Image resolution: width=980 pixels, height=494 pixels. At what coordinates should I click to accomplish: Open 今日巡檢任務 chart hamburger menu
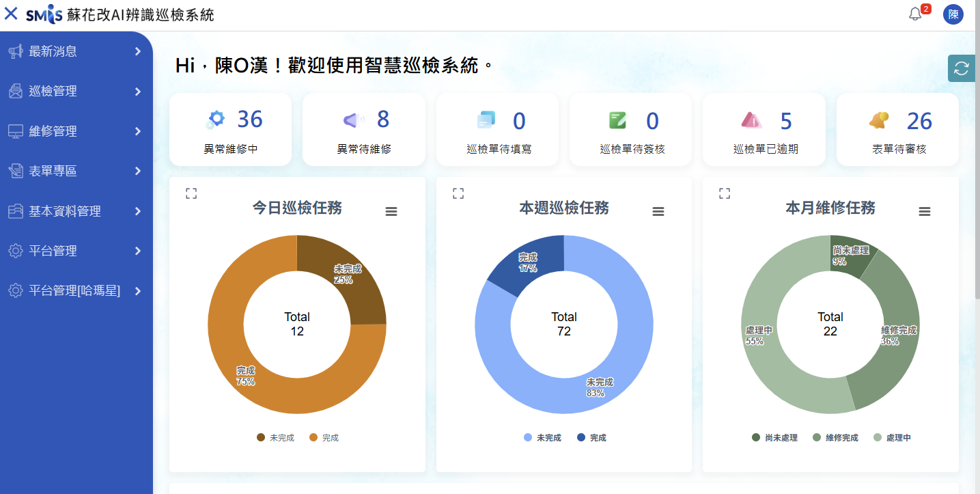391,212
